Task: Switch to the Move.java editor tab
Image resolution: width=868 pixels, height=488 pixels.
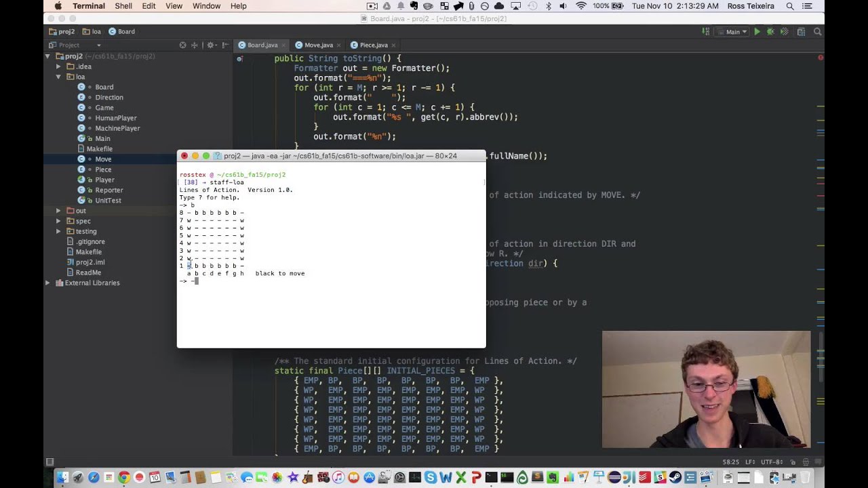Action: pyautogui.click(x=318, y=45)
